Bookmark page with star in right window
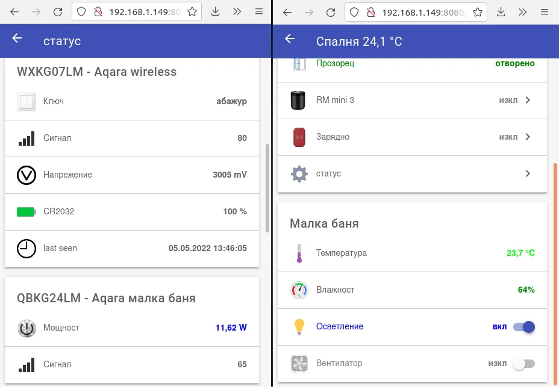Viewport: 559px width, 392px height. [x=478, y=13]
